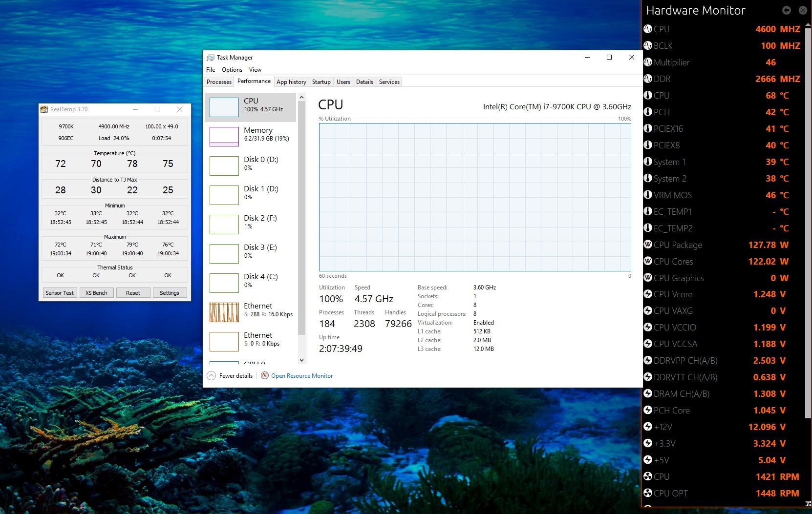Minimize the RealTemp window
The width and height of the screenshot is (812, 514).
click(x=135, y=109)
